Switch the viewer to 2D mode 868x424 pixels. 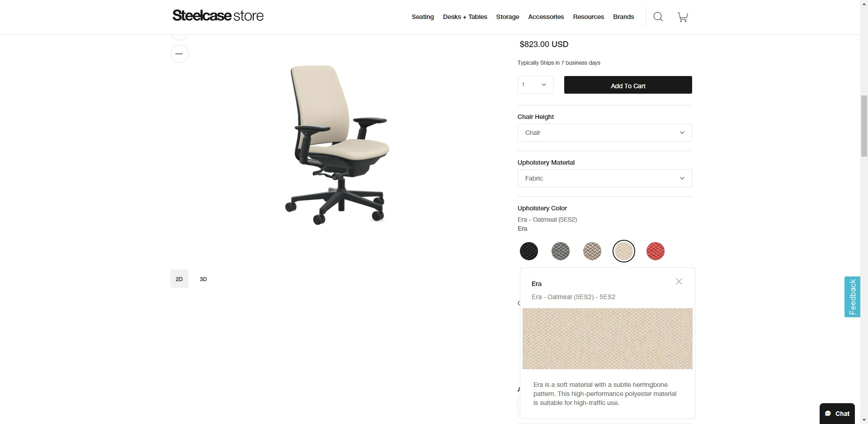pyautogui.click(x=179, y=279)
